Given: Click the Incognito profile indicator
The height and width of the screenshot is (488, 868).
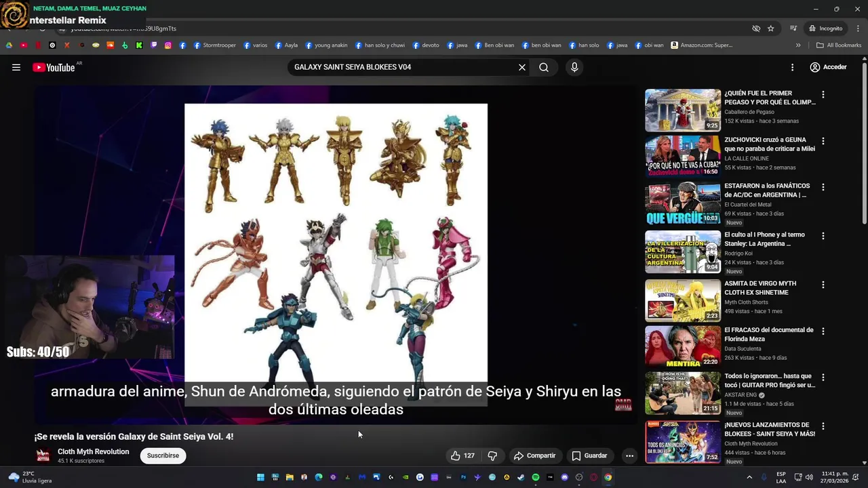Looking at the screenshot, I should tap(825, 28).
